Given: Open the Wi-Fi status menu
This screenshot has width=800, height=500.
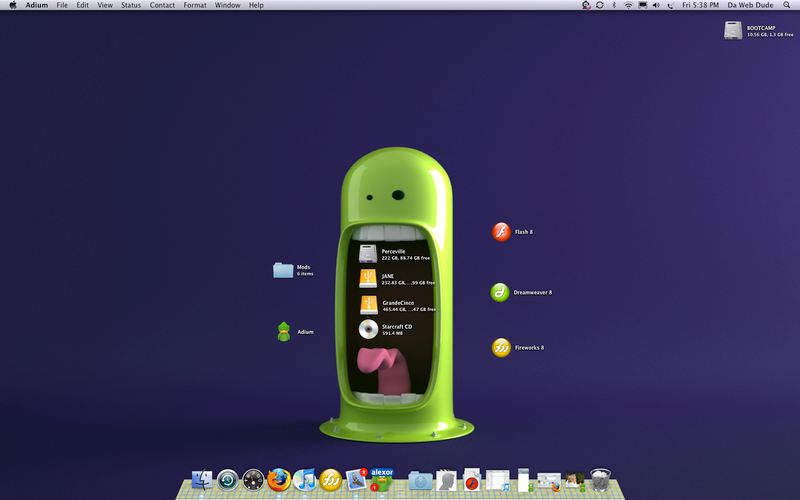Looking at the screenshot, I should tap(629, 5).
